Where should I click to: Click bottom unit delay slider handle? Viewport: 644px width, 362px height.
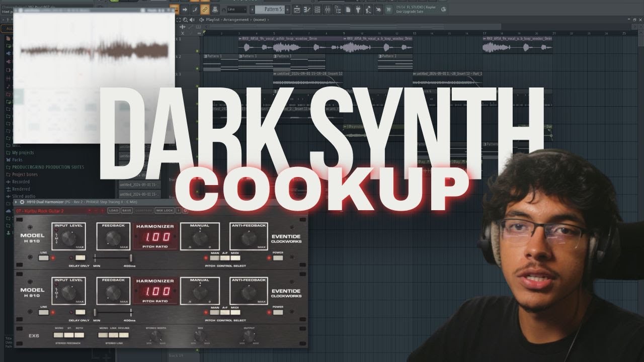95,312
